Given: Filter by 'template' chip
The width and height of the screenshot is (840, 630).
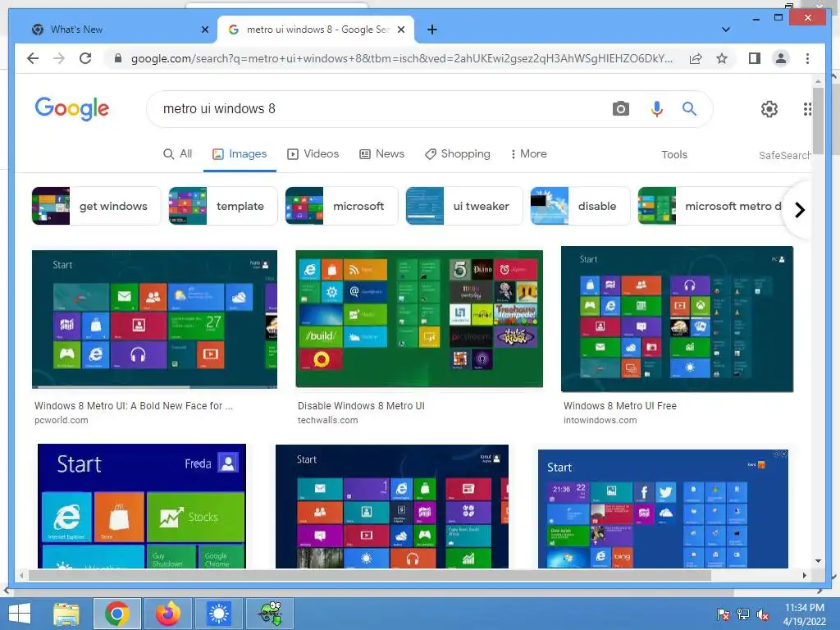Looking at the screenshot, I should coord(223,206).
